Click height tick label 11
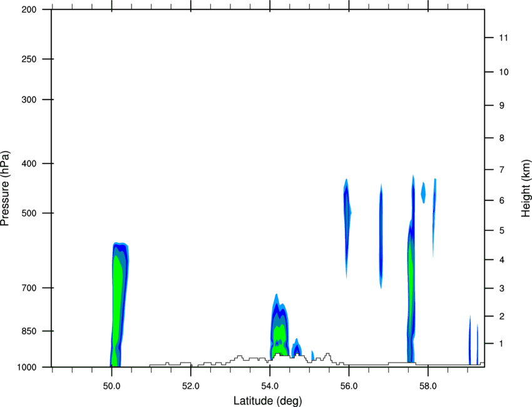Screen dimensions: 532x407 coord(503,38)
